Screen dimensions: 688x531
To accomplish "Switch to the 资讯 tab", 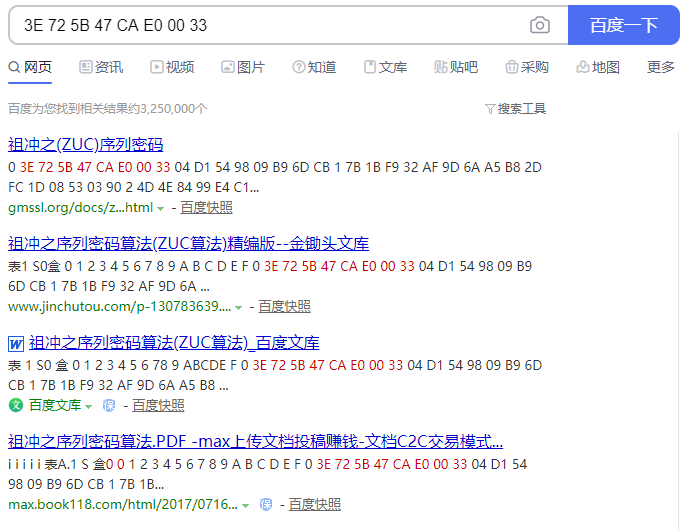I will point(101,67).
